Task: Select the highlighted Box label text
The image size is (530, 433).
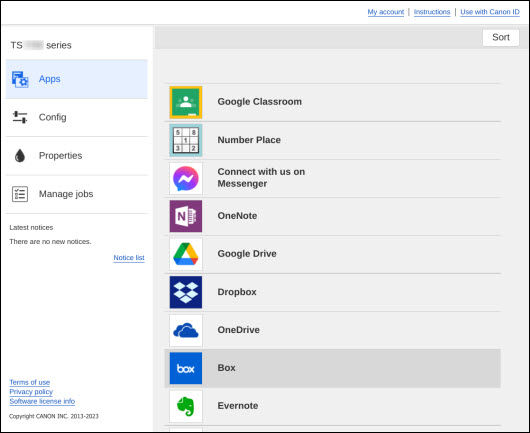Action: coord(226,368)
